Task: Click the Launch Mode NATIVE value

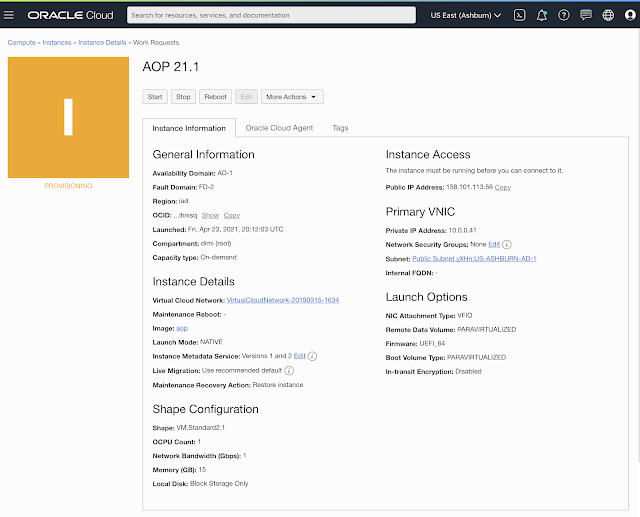Action: 211,342
